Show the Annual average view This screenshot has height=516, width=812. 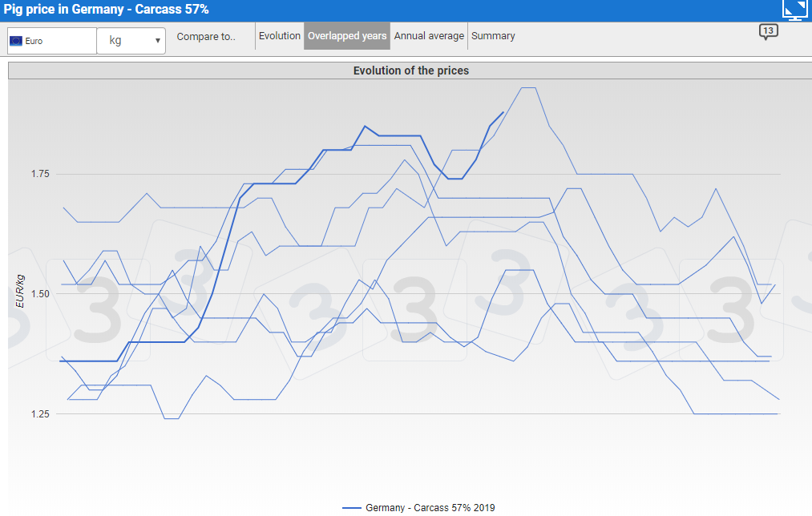(429, 36)
